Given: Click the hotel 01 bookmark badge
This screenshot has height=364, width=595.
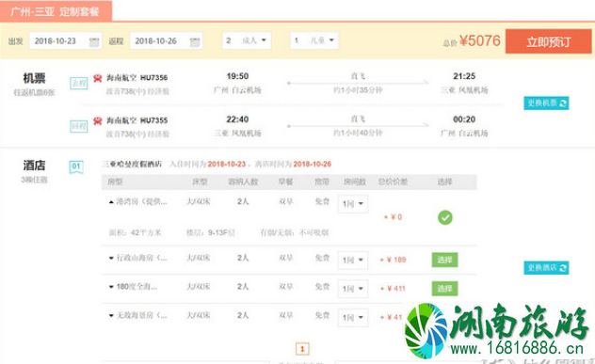Looking at the screenshot, I should click(76, 166).
